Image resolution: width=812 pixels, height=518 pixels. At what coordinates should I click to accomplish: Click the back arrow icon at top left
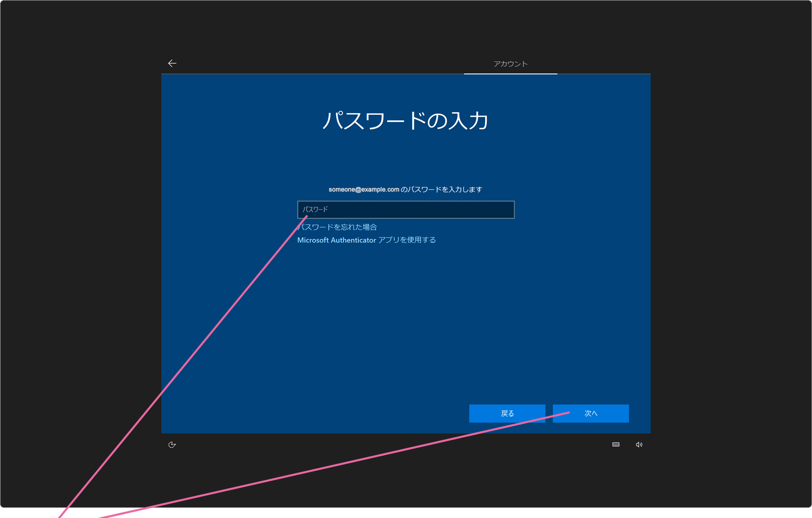tap(172, 63)
